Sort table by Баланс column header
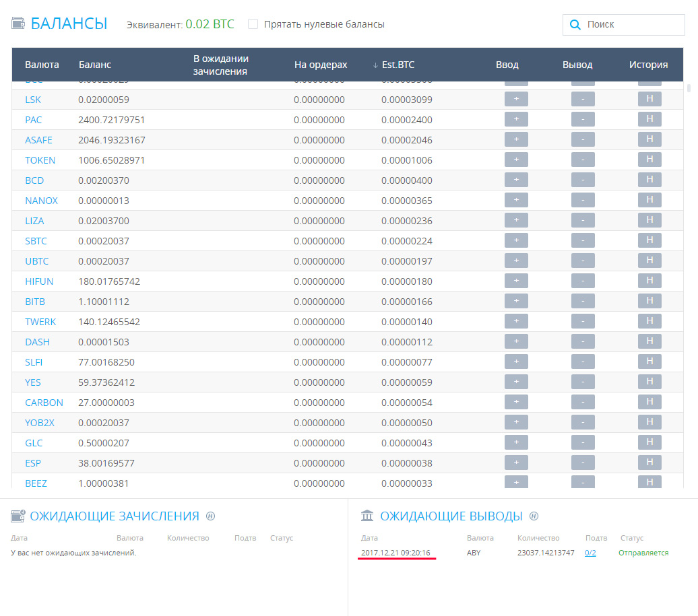698x616 pixels. coord(95,65)
